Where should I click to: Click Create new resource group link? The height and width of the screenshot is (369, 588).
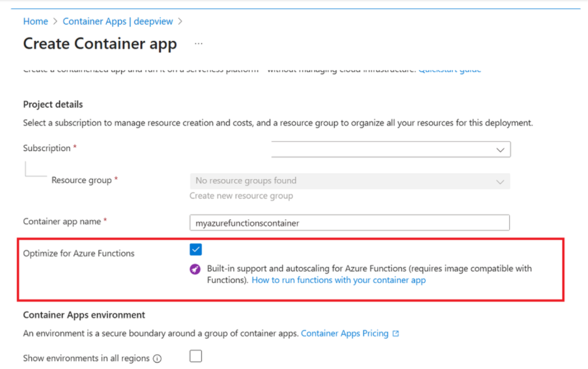pyautogui.click(x=241, y=196)
